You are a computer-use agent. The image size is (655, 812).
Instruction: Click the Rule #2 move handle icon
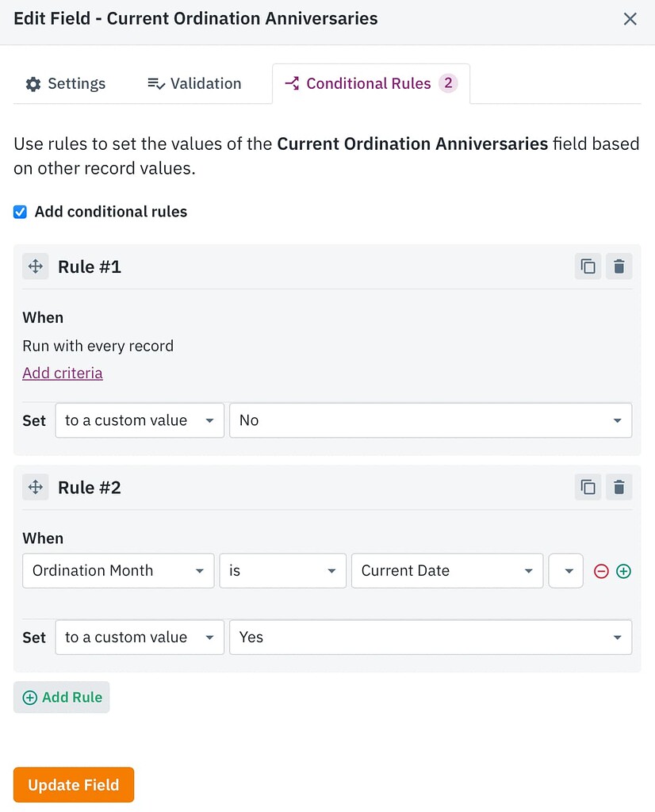(x=36, y=487)
